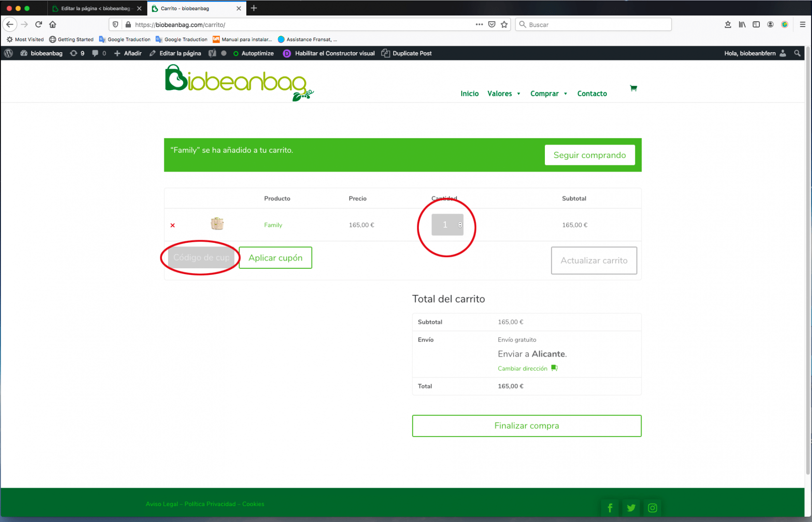The width and height of the screenshot is (812, 522).
Task: Toggle the sidebar view icon
Action: point(756,24)
